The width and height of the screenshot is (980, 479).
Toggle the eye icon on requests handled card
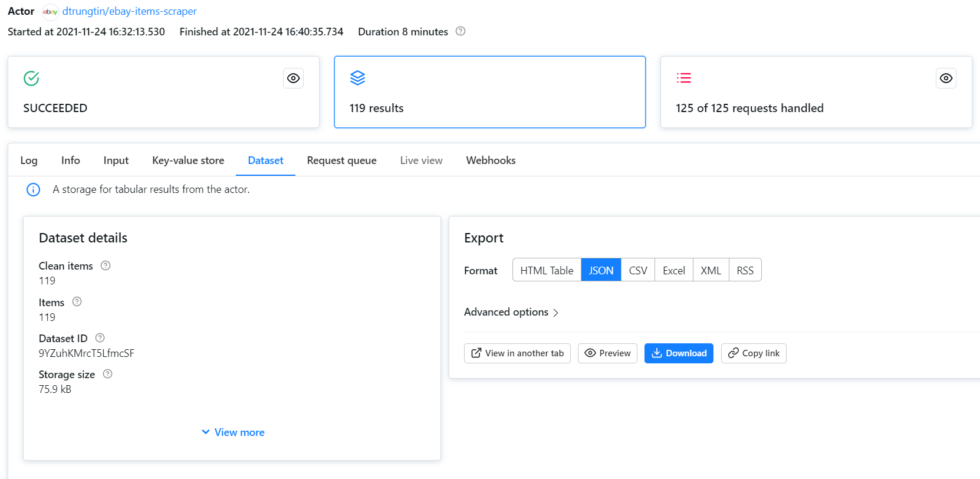(946, 78)
